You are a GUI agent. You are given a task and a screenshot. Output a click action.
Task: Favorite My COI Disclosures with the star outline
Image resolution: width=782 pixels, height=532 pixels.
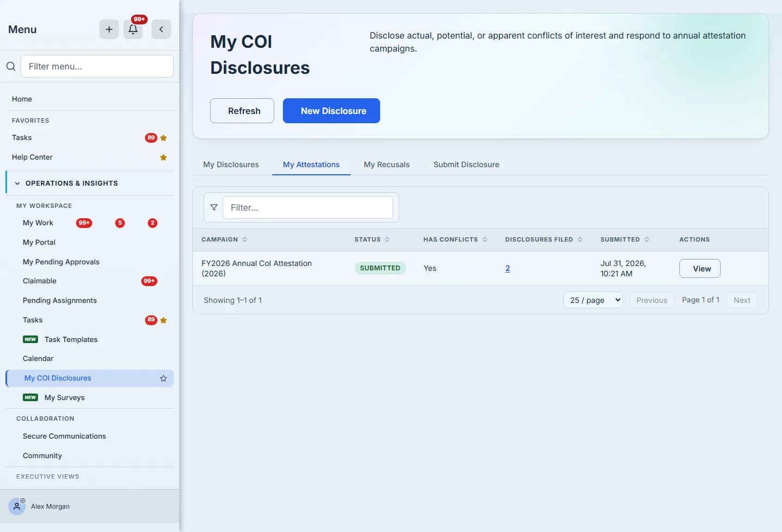pyautogui.click(x=163, y=378)
